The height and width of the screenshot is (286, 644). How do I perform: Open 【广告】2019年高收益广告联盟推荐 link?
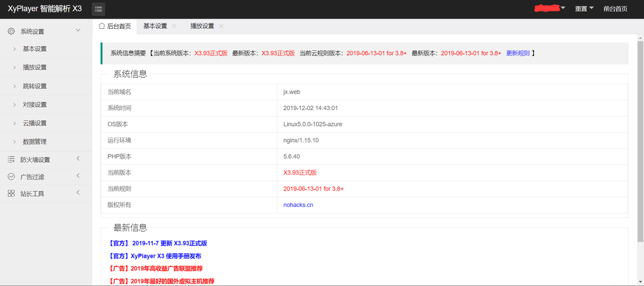(x=156, y=269)
